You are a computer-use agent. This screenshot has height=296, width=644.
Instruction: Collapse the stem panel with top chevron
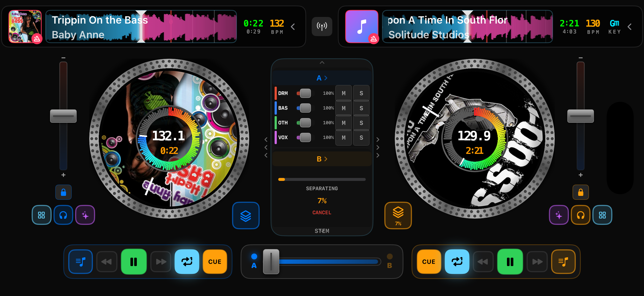[322, 62]
